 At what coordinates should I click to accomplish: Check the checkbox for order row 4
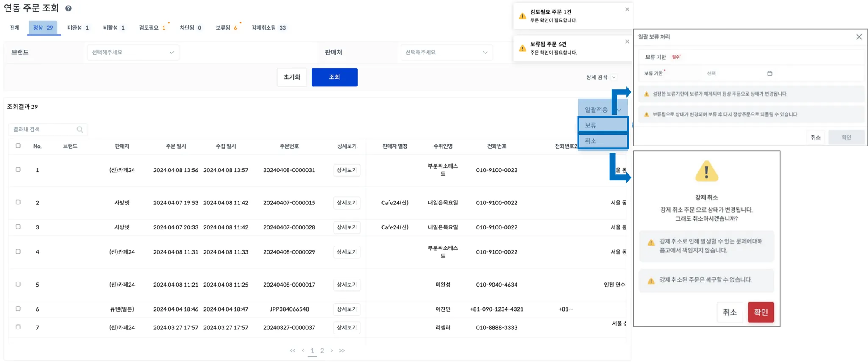point(18,251)
